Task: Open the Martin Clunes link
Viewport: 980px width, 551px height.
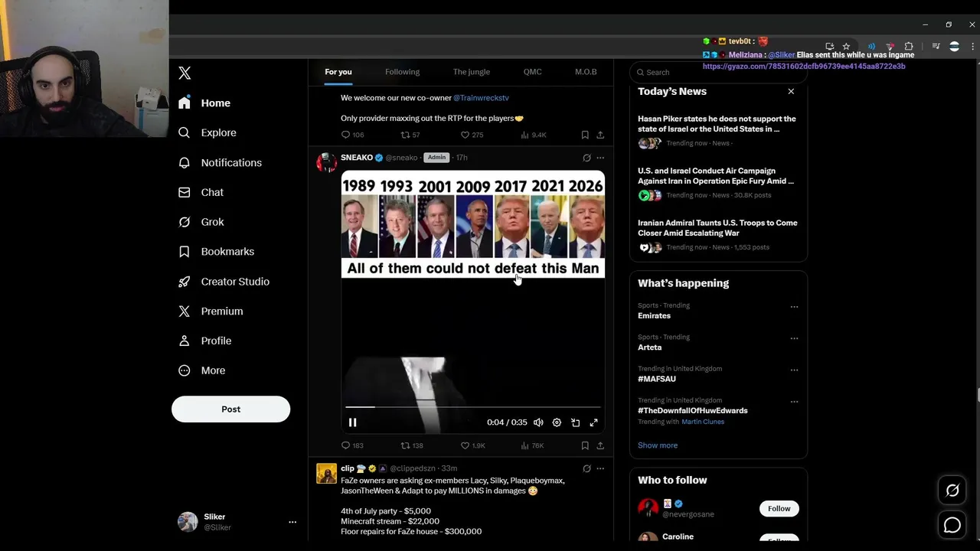Action: pos(703,422)
